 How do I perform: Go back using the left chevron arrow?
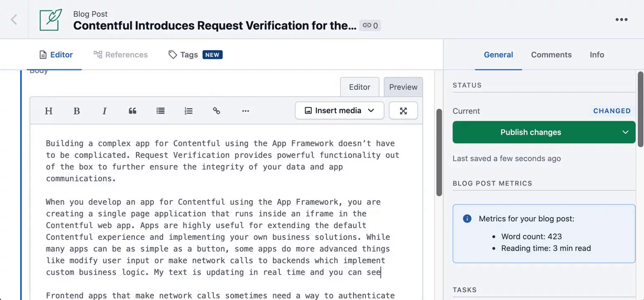tap(14, 19)
